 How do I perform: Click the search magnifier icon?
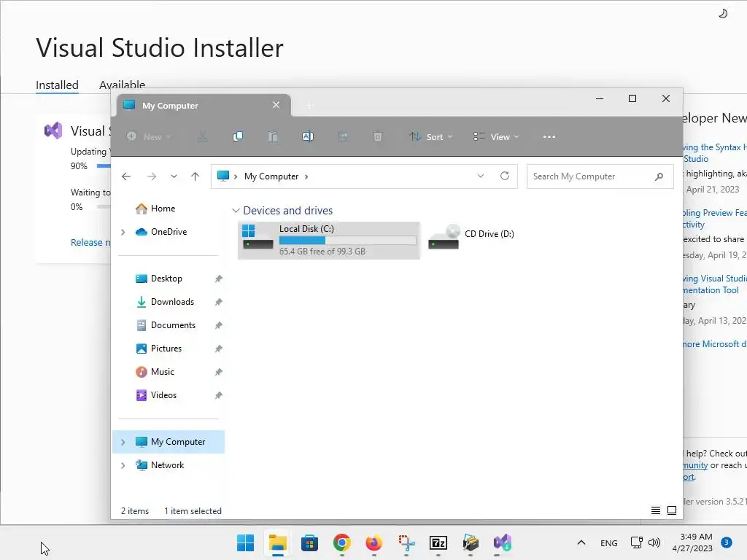[659, 176]
